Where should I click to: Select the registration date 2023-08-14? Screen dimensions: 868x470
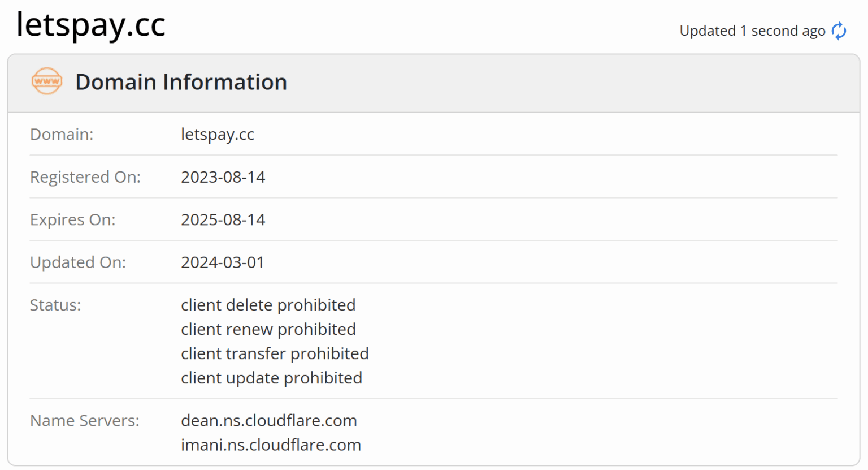click(x=223, y=177)
